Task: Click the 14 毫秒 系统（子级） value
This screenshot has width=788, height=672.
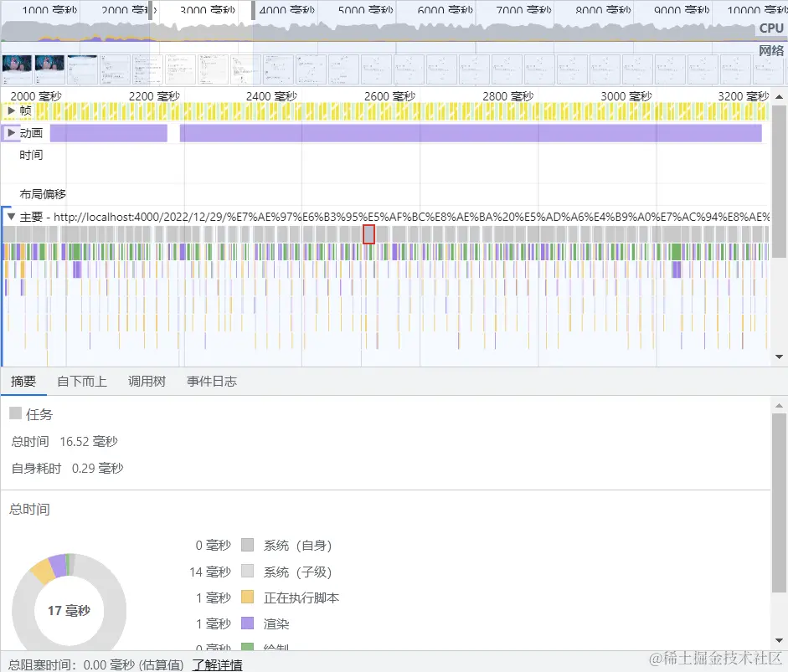Action: pyautogui.click(x=210, y=572)
